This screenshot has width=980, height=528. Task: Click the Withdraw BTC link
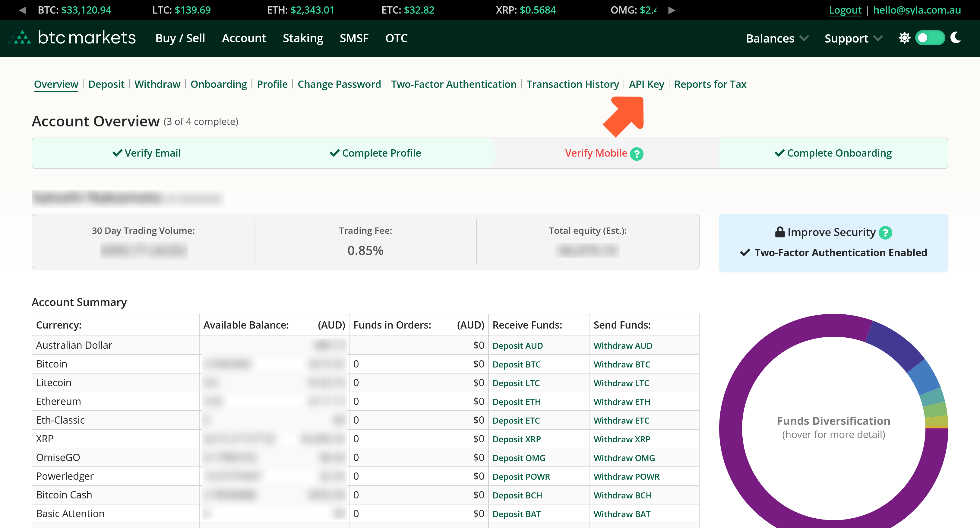click(x=622, y=364)
